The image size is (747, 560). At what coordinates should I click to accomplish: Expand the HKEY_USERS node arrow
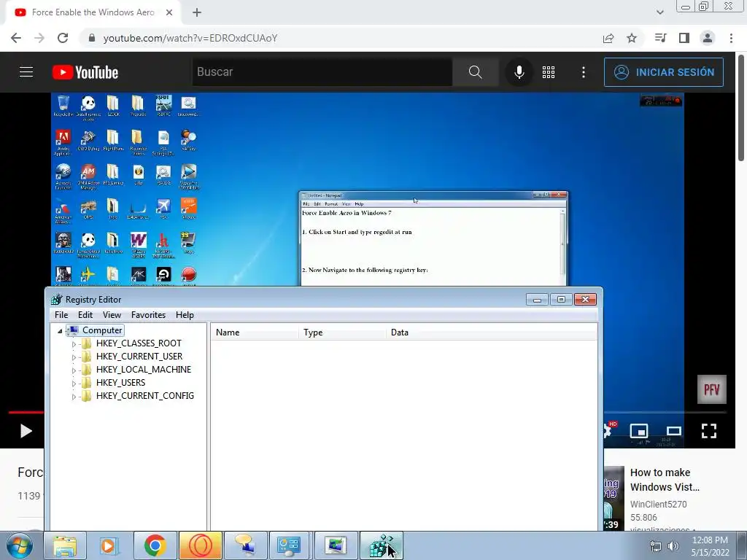[74, 383]
